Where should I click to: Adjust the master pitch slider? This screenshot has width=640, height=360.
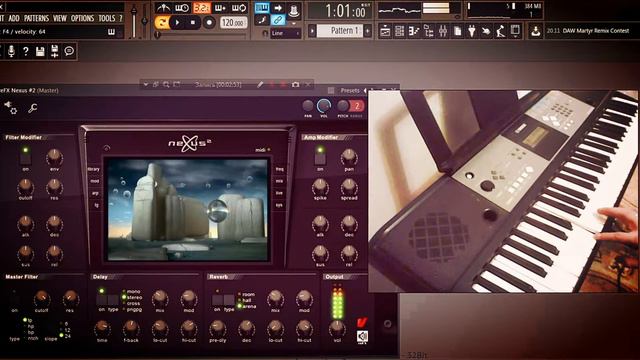pyautogui.click(x=144, y=20)
